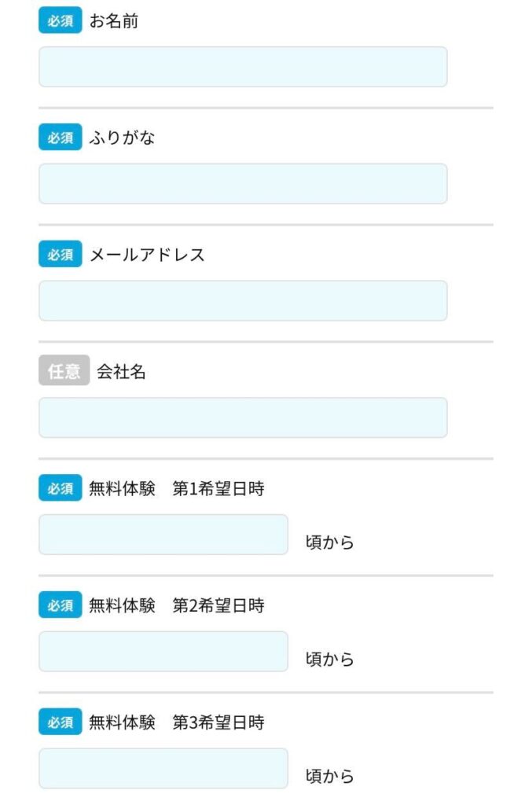The height and width of the screenshot is (805, 532).
Task: Select the メールアドレス input box
Action: 243,301
